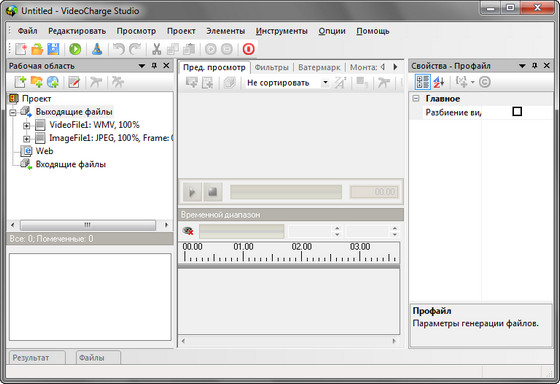Open a project with the folder icon

(37, 49)
